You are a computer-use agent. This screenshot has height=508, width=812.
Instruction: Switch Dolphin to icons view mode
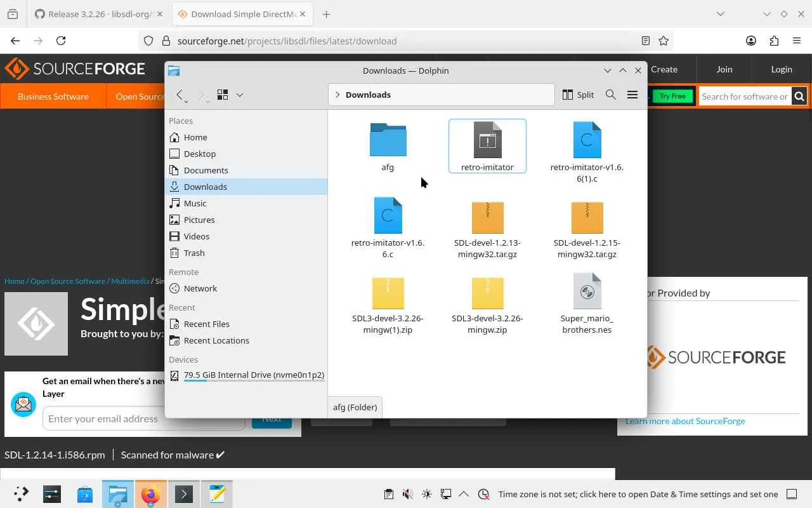pyautogui.click(x=223, y=95)
